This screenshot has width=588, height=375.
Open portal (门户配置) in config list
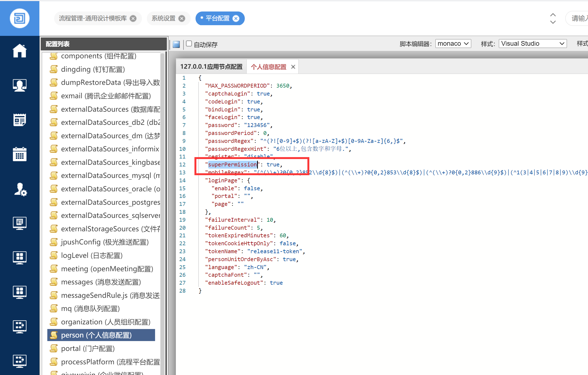88,348
